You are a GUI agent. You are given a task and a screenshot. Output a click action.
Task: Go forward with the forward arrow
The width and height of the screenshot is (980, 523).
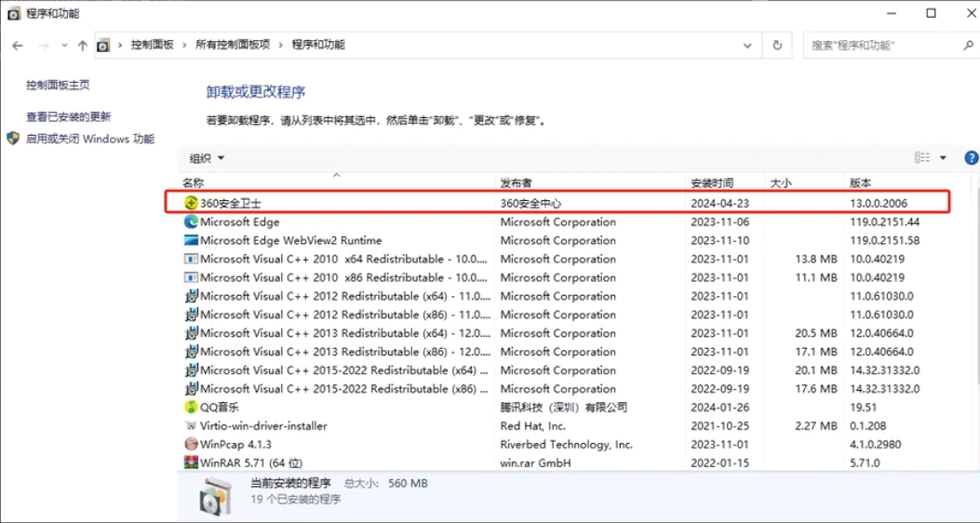[43, 45]
